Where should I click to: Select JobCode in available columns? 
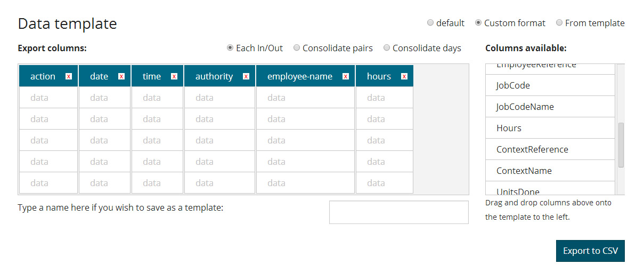(550, 85)
